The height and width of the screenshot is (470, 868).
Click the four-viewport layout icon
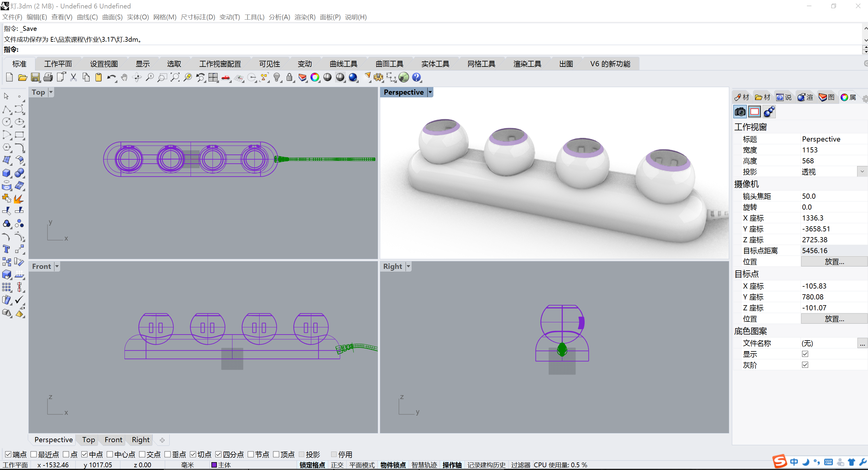pyautogui.click(x=213, y=77)
